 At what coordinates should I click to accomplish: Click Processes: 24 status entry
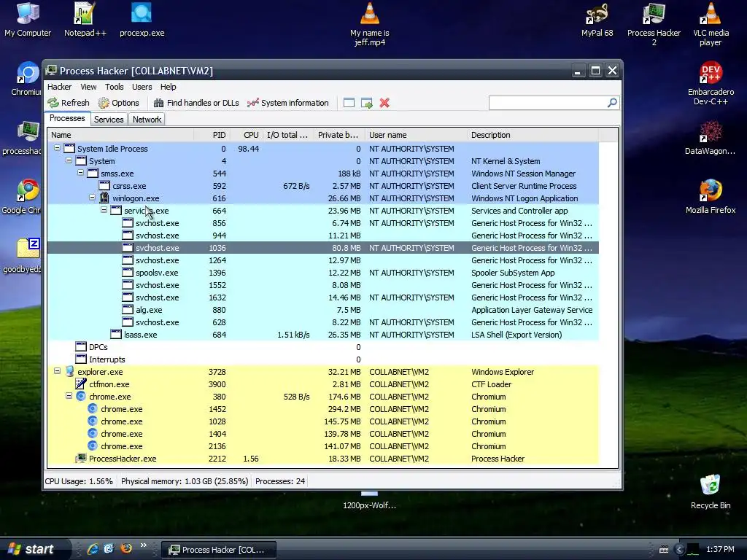[280, 481]
